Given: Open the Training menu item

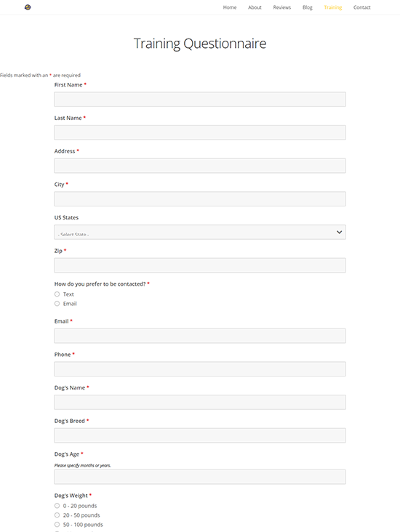Looking at the screenshot, I should click(333, 7).
